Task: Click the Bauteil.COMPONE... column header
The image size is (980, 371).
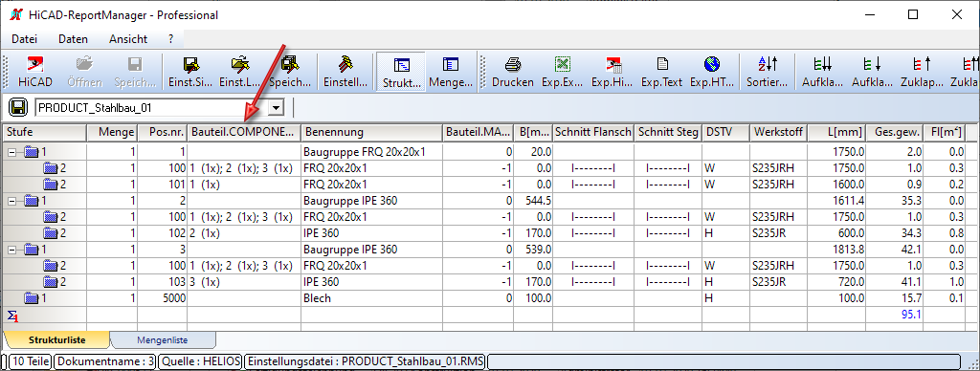Action: coord(244,132)
